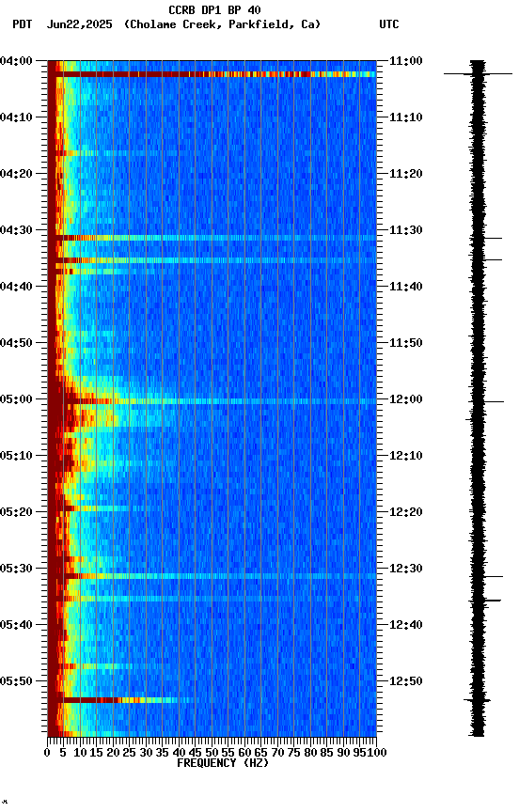Click the 11:30 UTC time label
The image size is (519, 812).
tap(405, 230)
